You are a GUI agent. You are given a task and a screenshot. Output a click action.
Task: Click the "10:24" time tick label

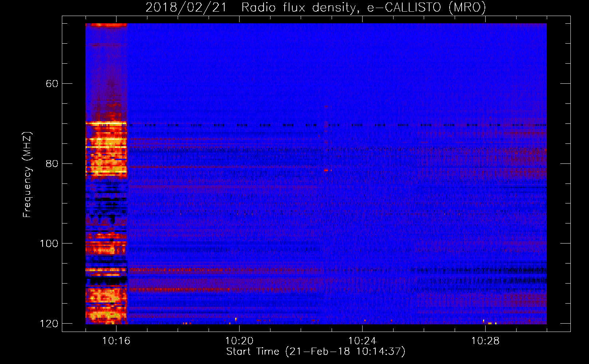(362, 341)
